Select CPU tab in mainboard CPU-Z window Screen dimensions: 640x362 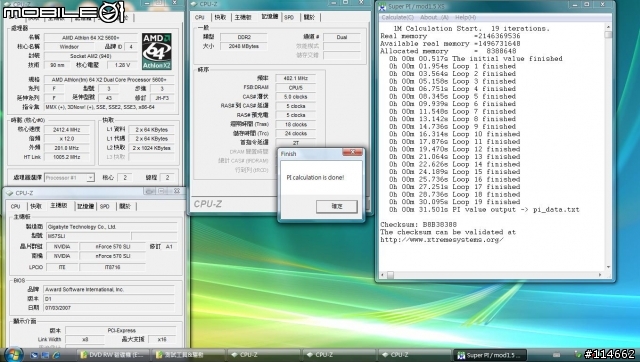tap(16, 207)
